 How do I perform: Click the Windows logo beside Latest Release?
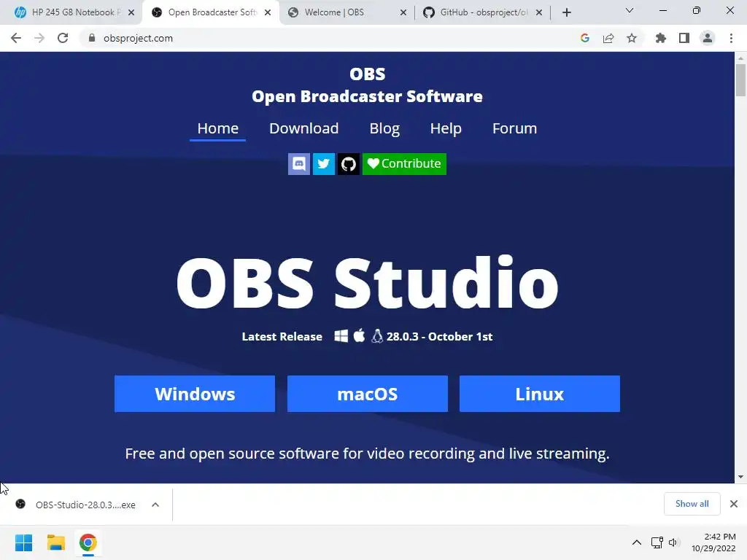[x=341, y=335]
